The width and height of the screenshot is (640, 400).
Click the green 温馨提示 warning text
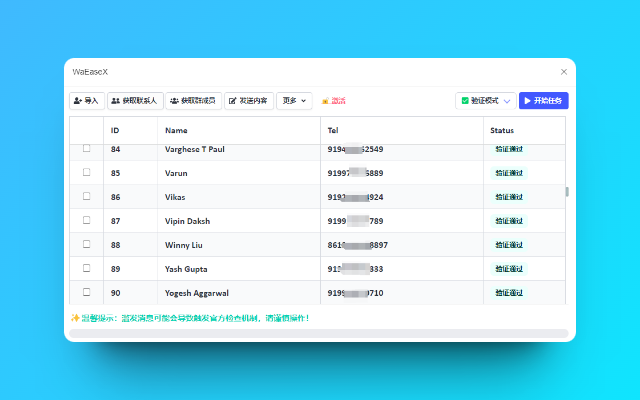(x=190, y=318)
